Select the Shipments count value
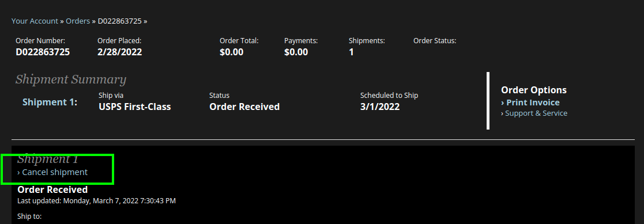The image size is (644, 224). [351, 52]
